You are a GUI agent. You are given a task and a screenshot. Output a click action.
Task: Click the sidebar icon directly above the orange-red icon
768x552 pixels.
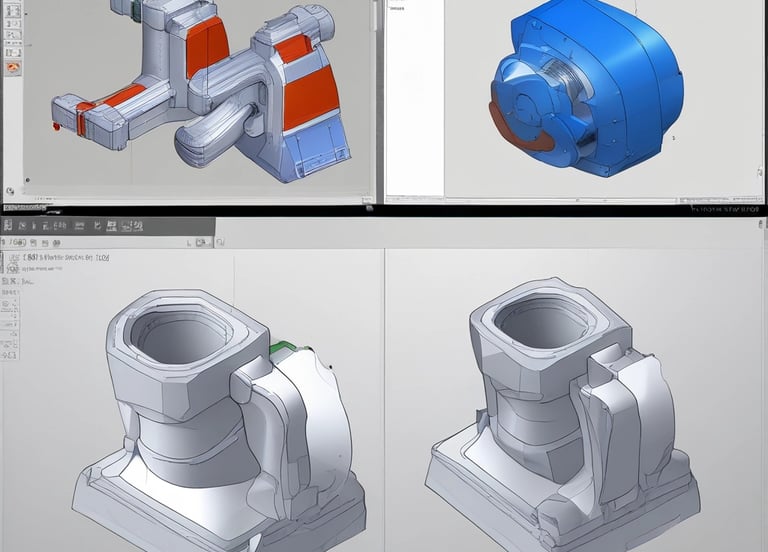[x=13, y=52]
